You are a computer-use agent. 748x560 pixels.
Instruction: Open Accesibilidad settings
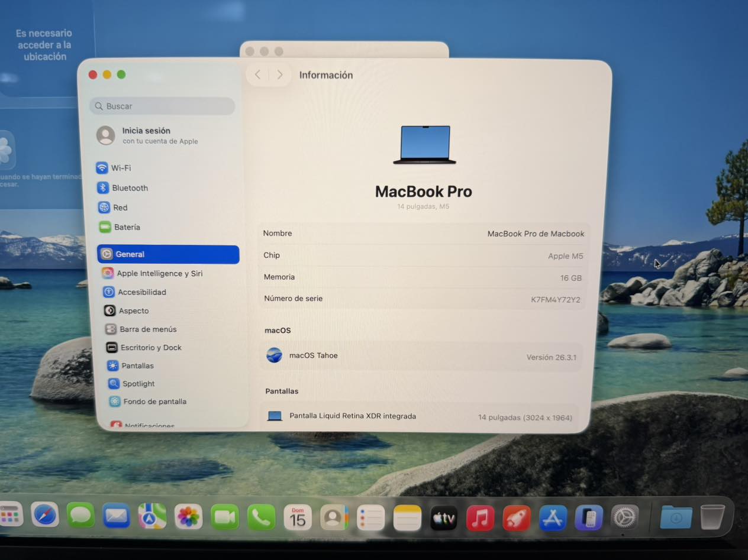click(x=140, y=292)
